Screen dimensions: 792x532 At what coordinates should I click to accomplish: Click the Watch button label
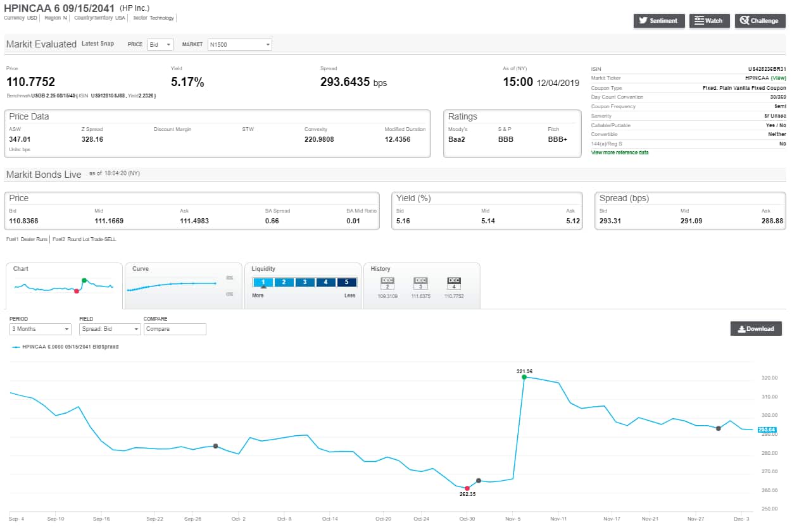[x=713, y=21]
